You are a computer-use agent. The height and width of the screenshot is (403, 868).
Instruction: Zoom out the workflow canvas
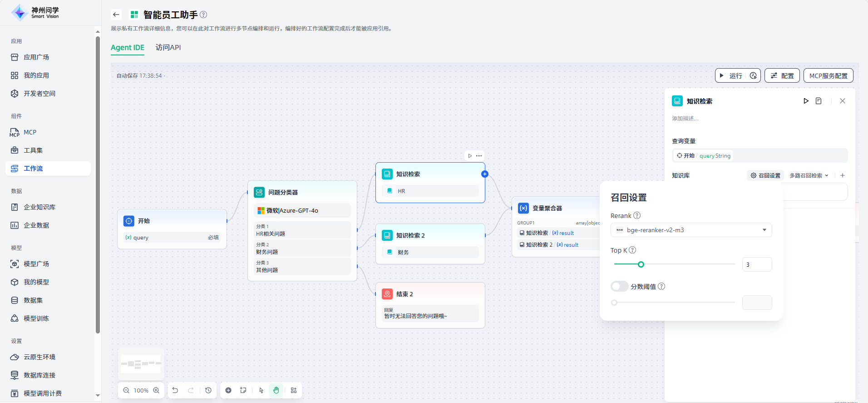click(126, 390)
